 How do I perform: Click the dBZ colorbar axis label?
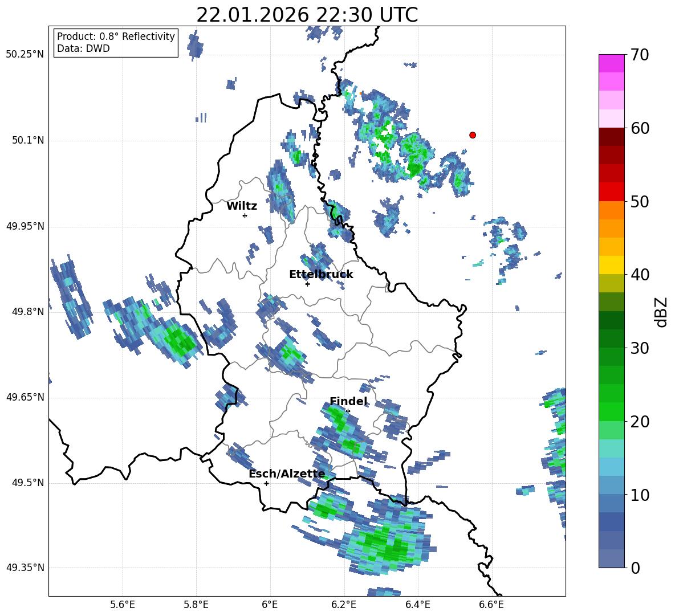click(661, 312)
